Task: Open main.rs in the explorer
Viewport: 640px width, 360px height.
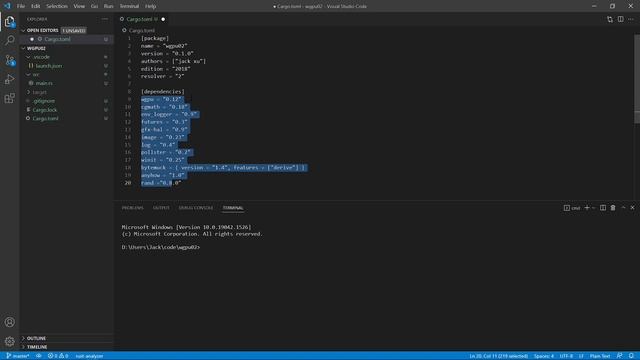Action: pyautogui.click(x=44, y=83)
